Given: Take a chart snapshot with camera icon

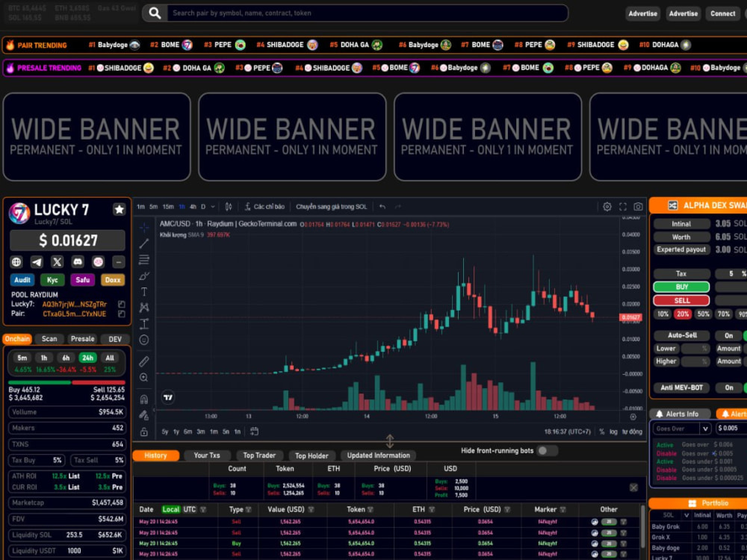Looking at the screenshot, I should 638,207.
